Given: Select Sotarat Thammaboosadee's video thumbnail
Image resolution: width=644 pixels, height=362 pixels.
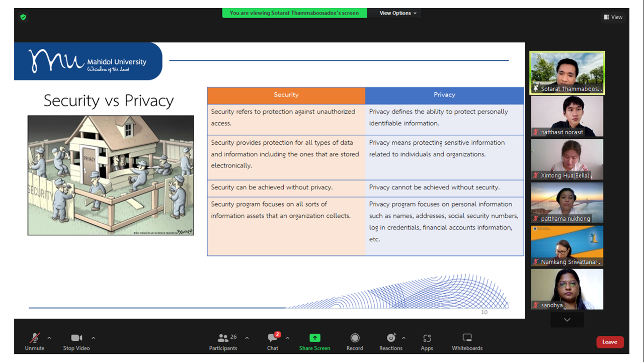Looking at the screenshot, I should pyautogui.click(x=567, y=72).
